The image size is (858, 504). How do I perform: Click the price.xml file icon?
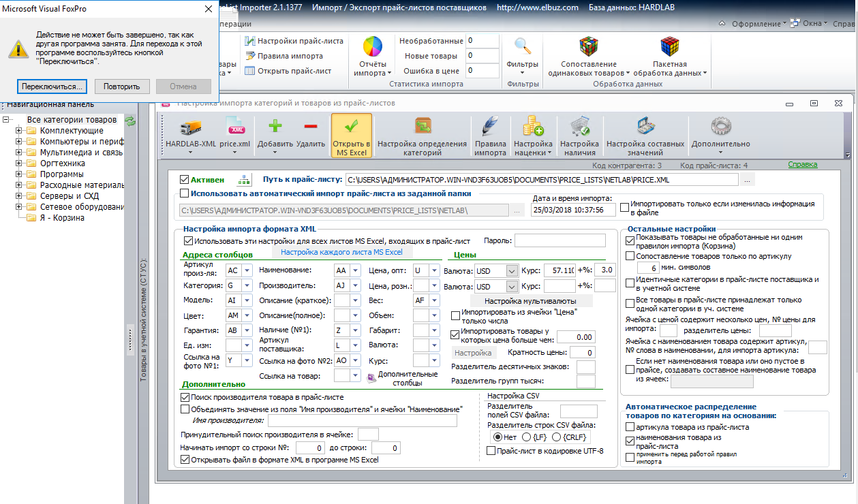(236, 127)
